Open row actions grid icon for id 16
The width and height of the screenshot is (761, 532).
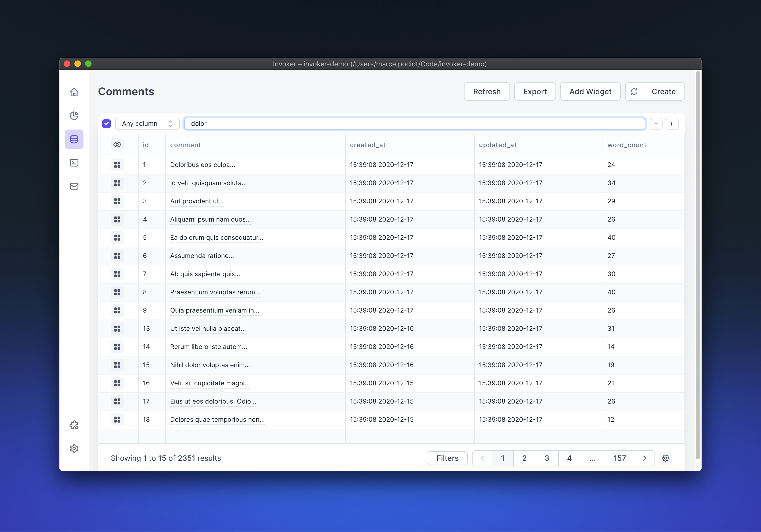tap(117, 383)
